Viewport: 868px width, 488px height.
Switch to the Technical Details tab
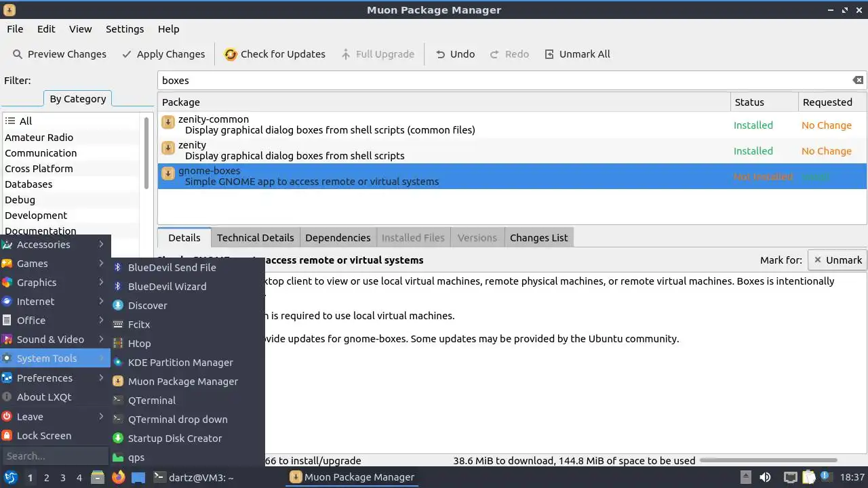pyautogui.click(x=256, y=238)
